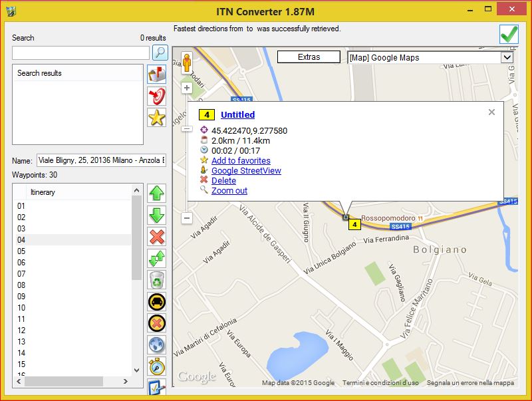Open Google StreetView link

(246, 171)
